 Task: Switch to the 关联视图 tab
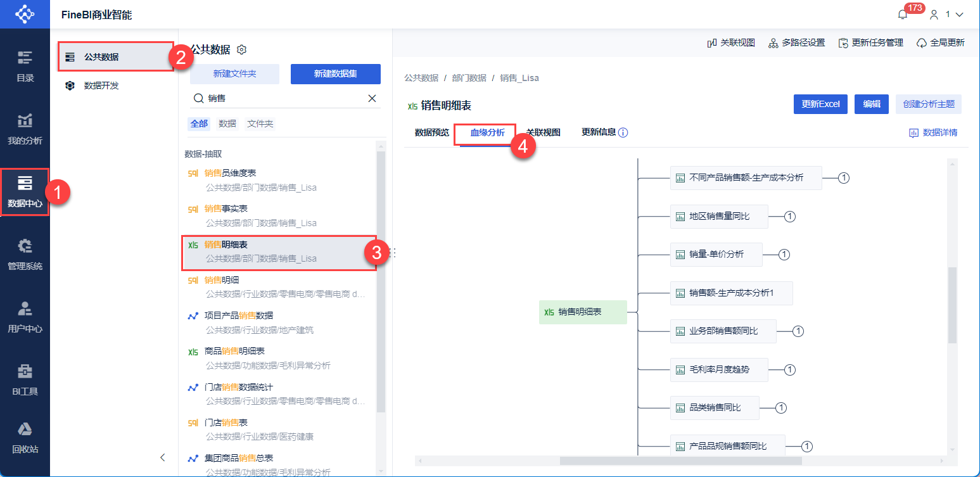[x=543, y=133]
